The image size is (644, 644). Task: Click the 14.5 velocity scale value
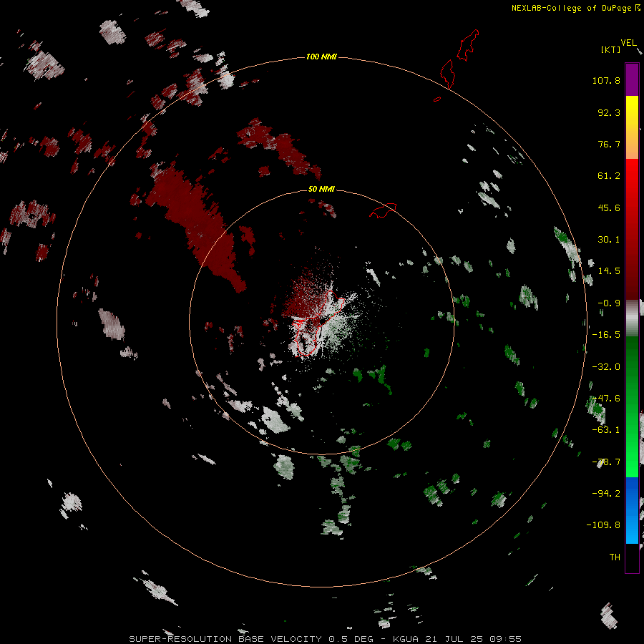[609, 271]
